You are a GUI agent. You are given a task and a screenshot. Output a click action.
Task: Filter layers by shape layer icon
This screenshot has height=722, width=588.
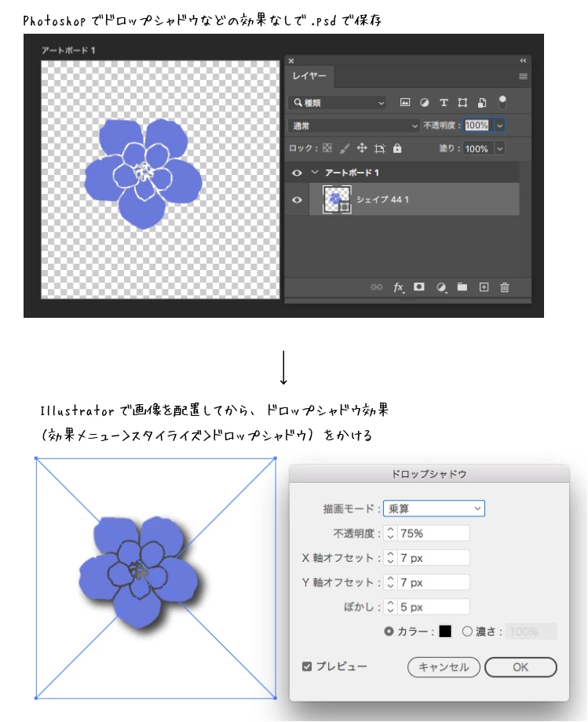click(462, 102)
